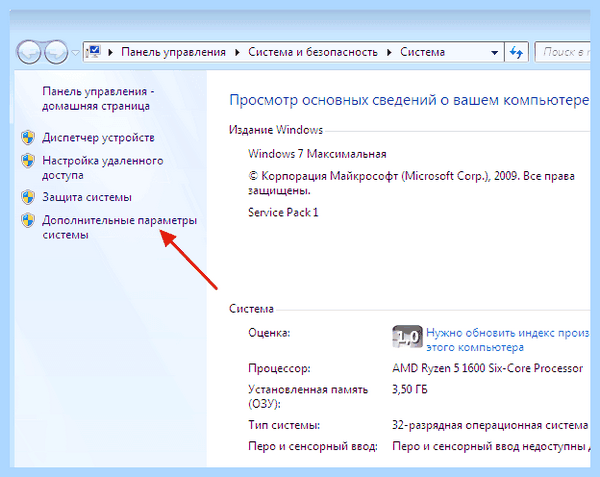Open Нужно обновить индекс производительности link
The image size is (600, 477).
tap(507, 340)
